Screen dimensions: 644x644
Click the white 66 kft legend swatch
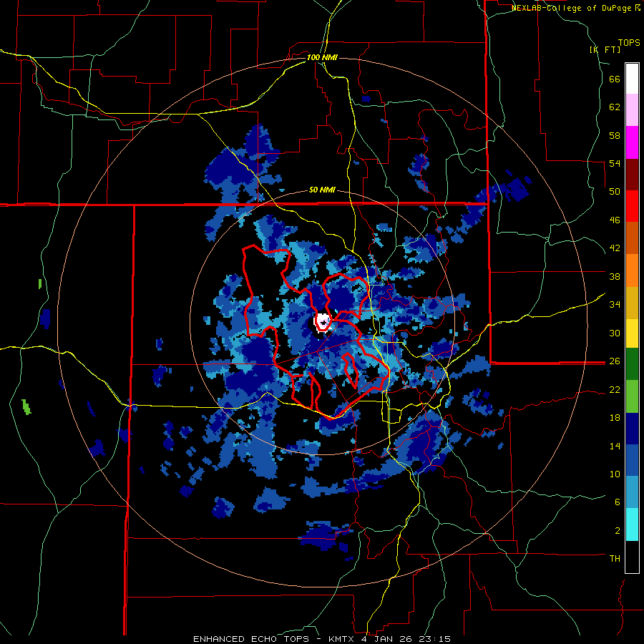632,79
